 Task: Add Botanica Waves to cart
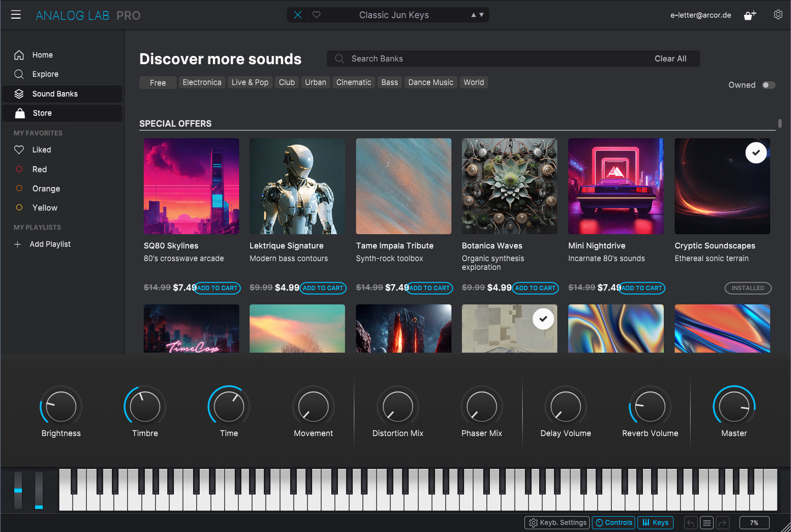[535, 288]
